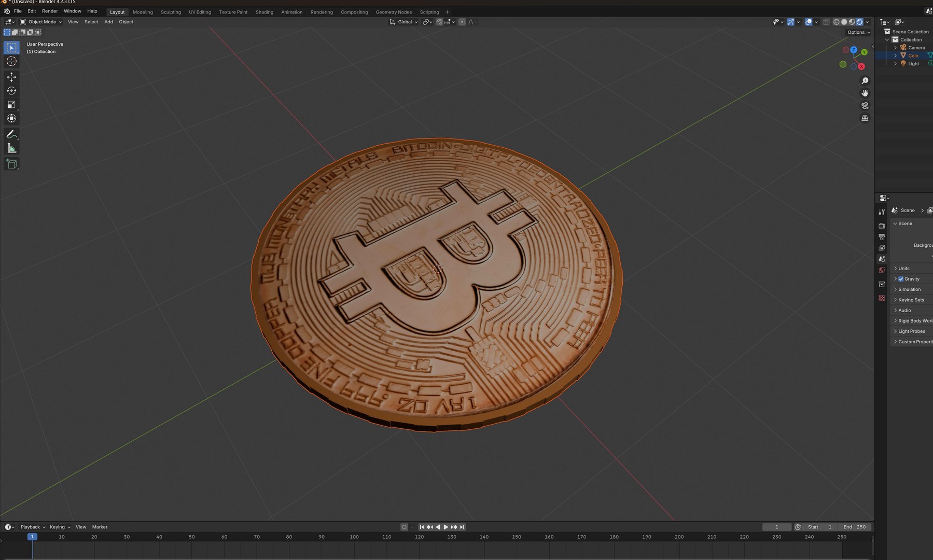Select the Transform tool

[x=11, y=119]
